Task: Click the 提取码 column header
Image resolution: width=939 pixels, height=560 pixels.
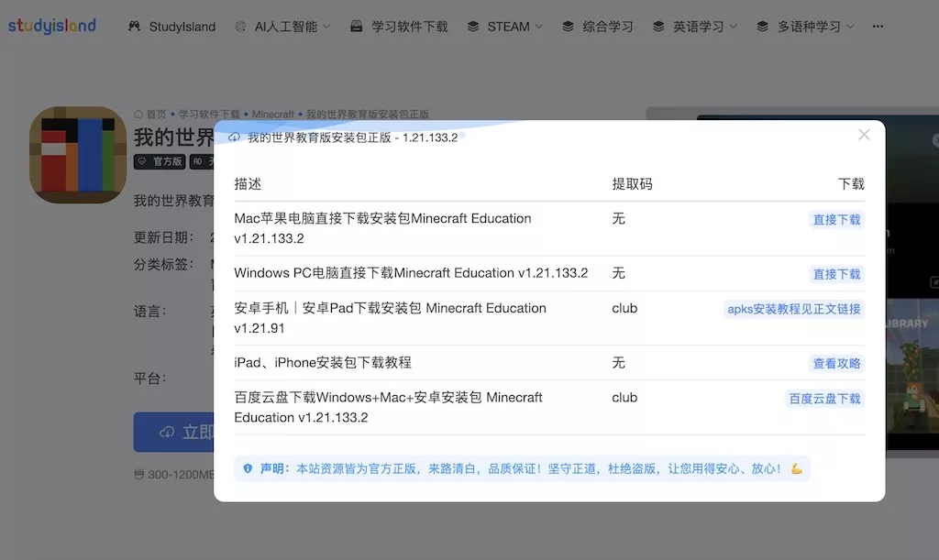Action: [x=632, y=184]
